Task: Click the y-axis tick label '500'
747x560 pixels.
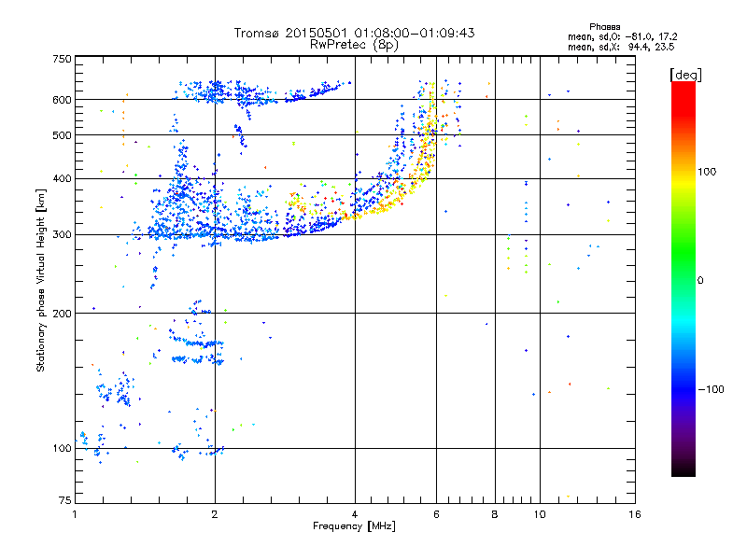Action: (x=62, y=135)
